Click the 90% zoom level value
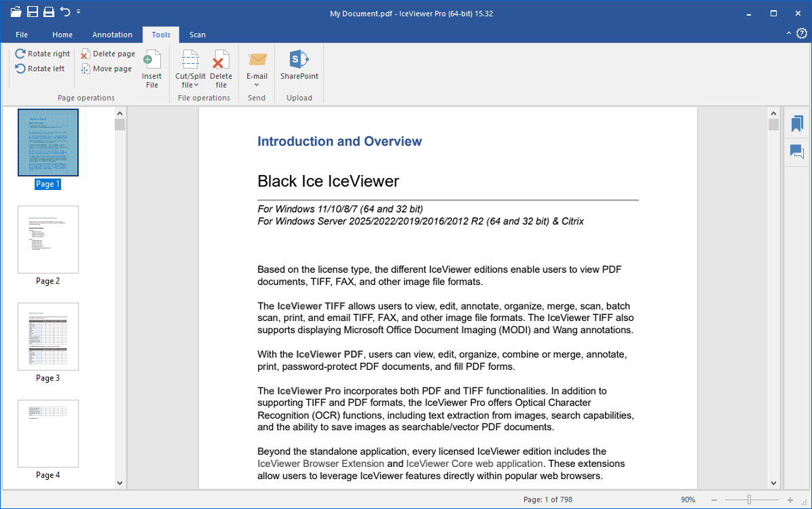812x509 pixels. point(688,499)
